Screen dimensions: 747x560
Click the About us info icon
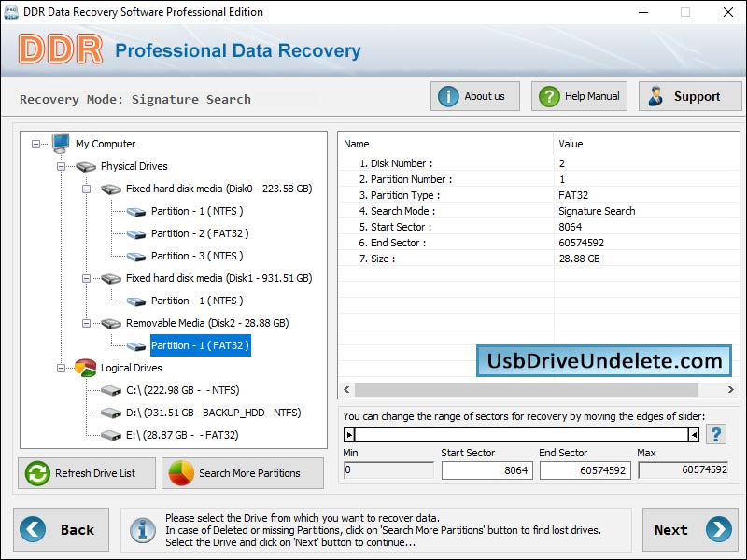[448, 96]
